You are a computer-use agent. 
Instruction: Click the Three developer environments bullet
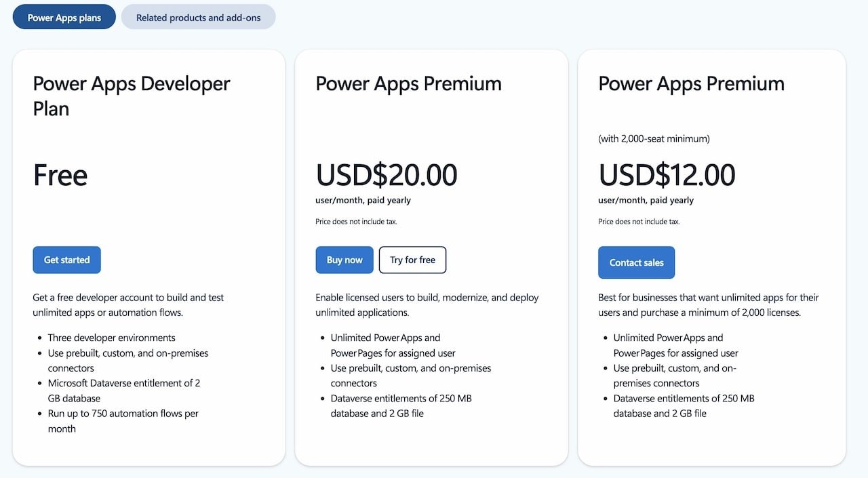point(111,337)
